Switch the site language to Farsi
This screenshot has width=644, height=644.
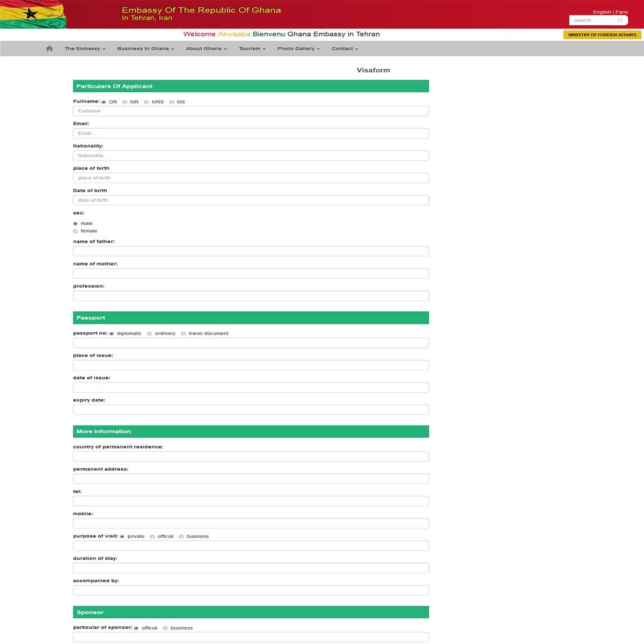coord(621,11)
